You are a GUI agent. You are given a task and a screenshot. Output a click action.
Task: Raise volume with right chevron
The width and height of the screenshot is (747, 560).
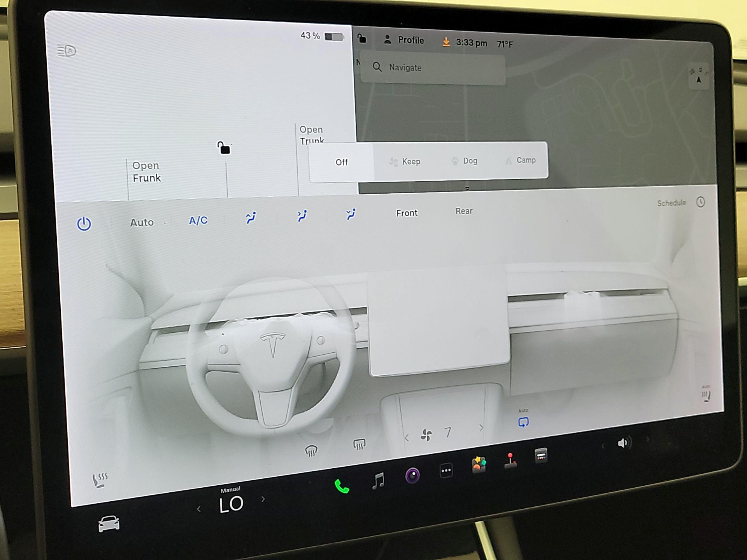(x=647, y=439)
